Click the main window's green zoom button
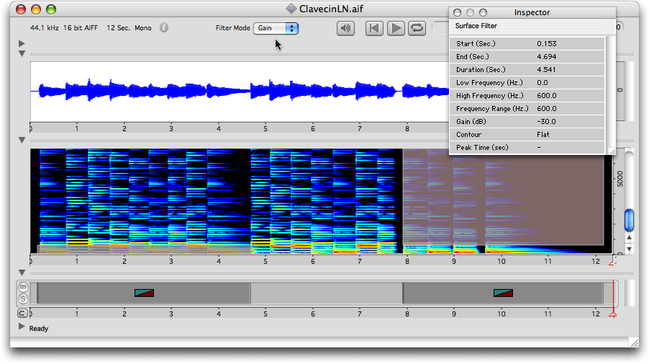 click(51, 9)
